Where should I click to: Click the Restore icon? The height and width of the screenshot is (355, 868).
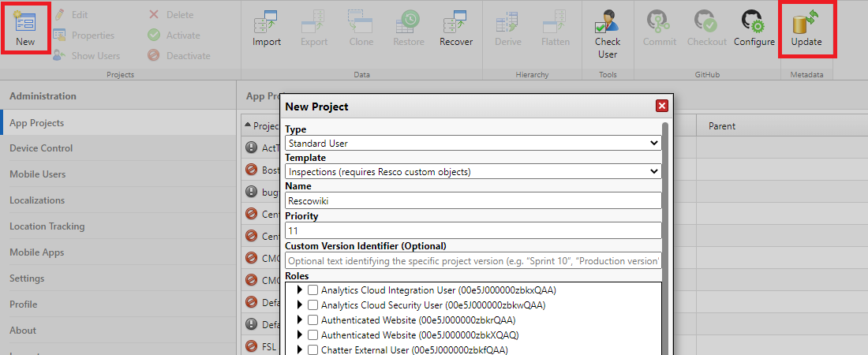409,21
